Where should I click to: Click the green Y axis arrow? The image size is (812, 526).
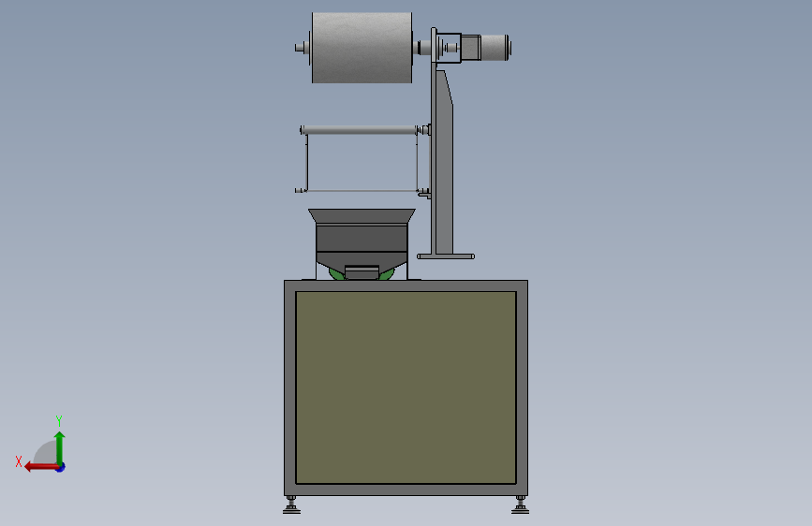(60, 447)
